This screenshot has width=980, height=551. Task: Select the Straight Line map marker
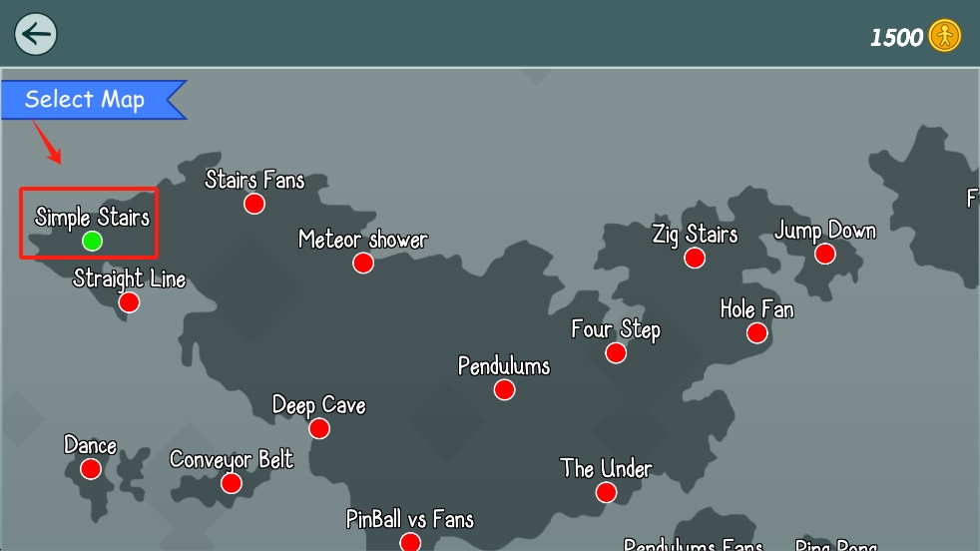click(x=129, y=302)
